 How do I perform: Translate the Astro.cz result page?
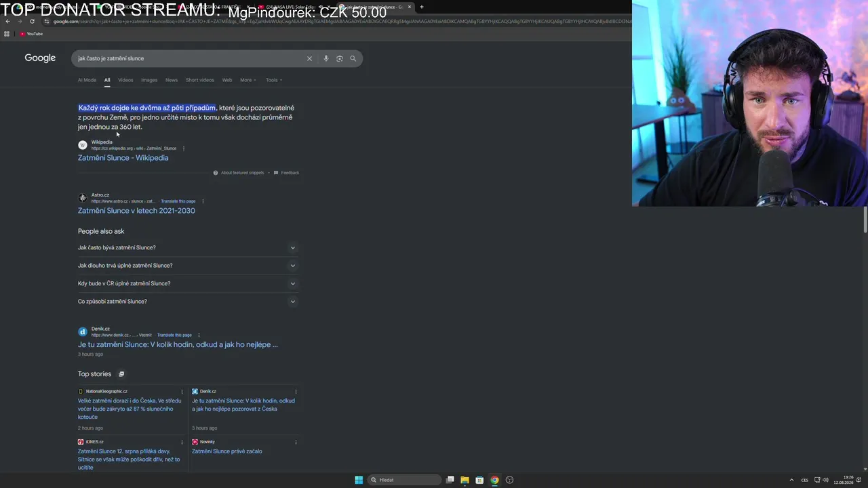coord(178,201)
